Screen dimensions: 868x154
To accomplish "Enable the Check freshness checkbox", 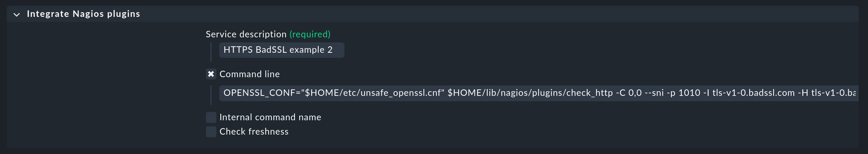I will coord(211,131).
